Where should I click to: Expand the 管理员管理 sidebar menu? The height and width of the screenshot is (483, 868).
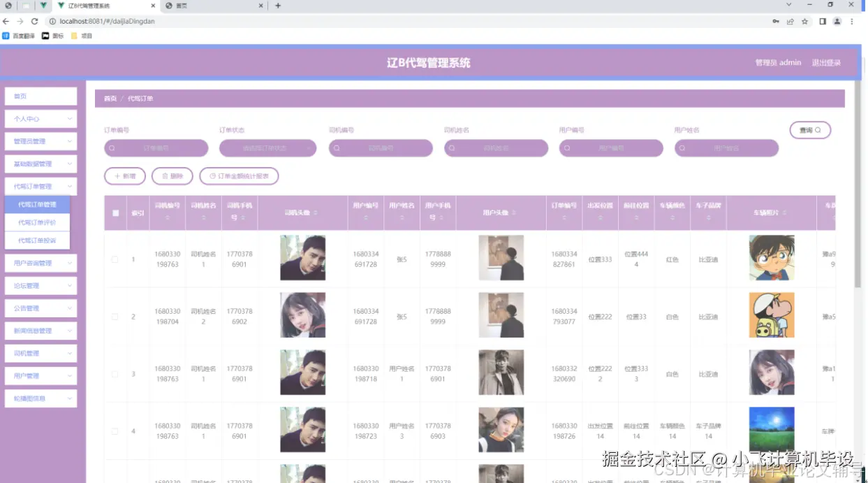click(x=41, y=141)
